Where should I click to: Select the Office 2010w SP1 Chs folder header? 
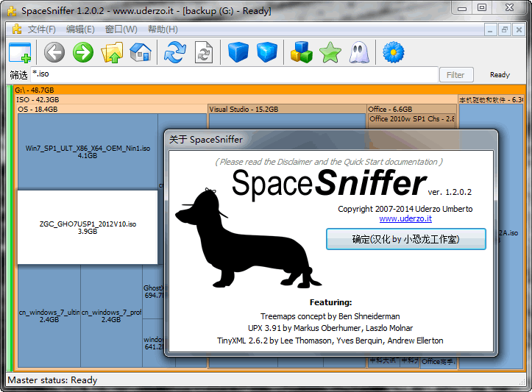pos(411,118)
